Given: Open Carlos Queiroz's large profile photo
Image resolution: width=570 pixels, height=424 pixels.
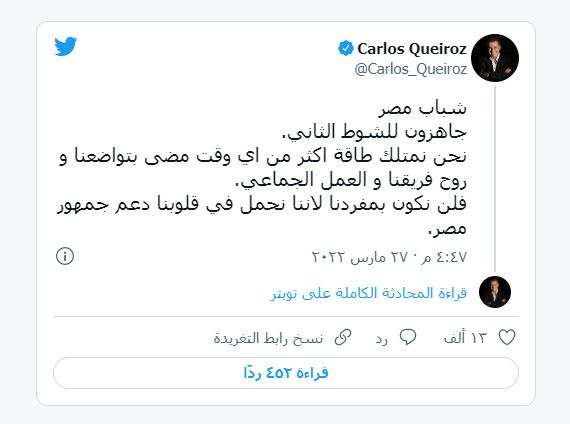Looking at the screenshot, I should point(495,58).
